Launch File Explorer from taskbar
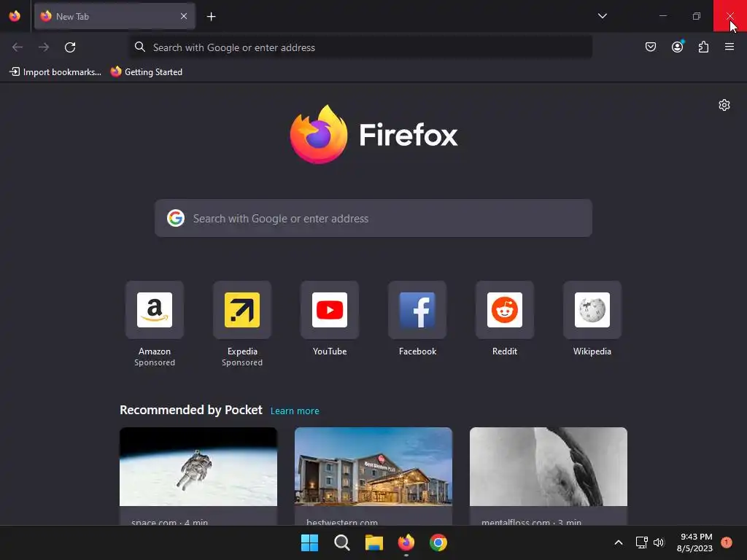Image resolution: width=747 pixels, height=560 pixels. 374,542
